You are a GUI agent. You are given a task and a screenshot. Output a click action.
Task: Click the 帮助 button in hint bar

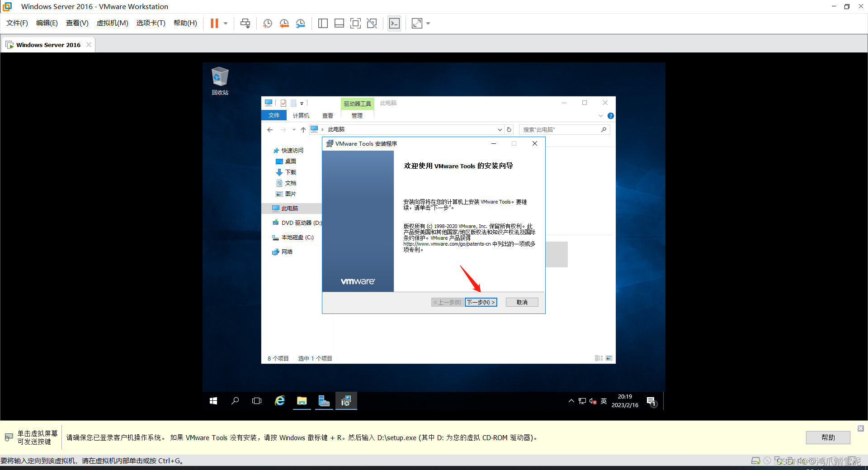[828, 437]
